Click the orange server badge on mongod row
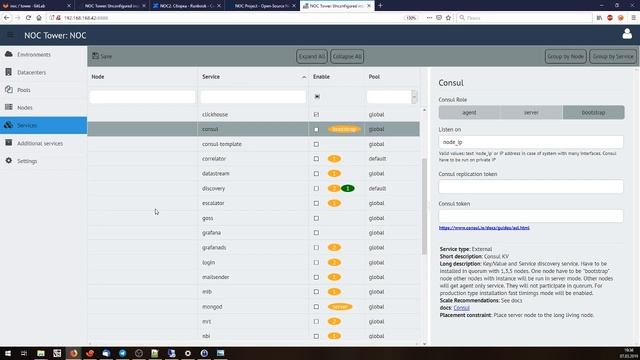 (340, 307)
